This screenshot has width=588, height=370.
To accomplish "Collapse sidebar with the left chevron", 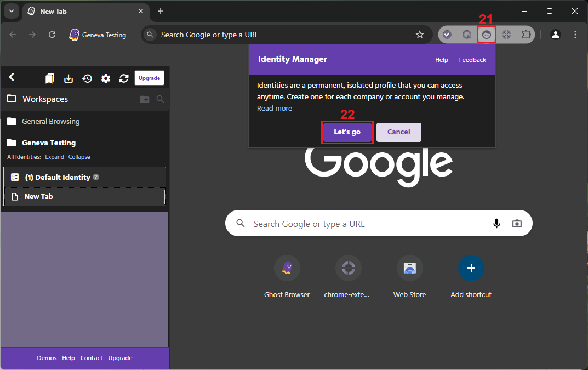I will [x=12, y=77].
